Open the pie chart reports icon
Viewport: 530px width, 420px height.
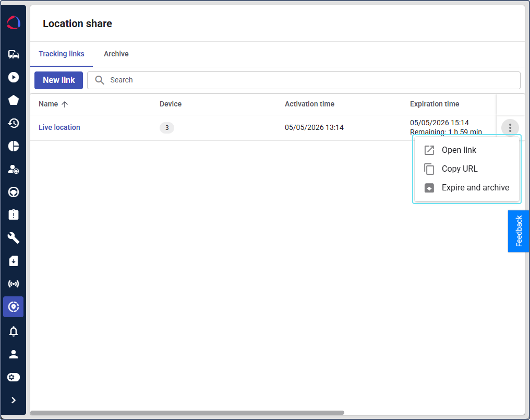pyautogui.click(x=14, y=146)
